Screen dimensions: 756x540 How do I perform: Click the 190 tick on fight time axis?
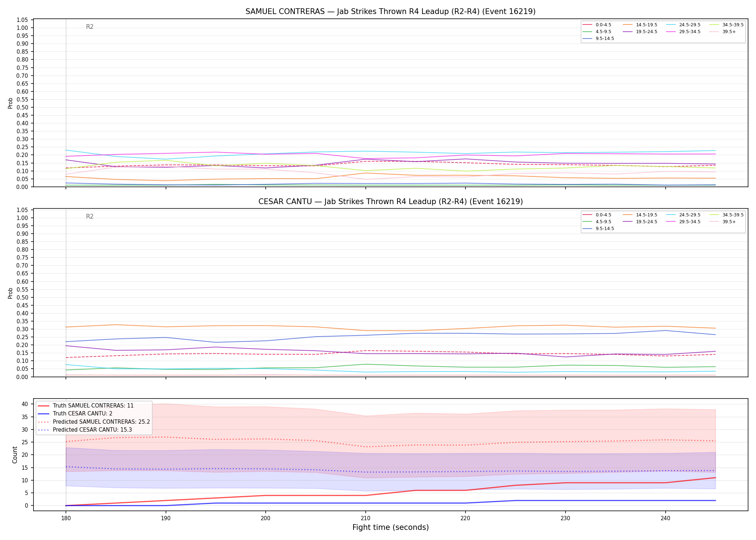pos(166,518)
